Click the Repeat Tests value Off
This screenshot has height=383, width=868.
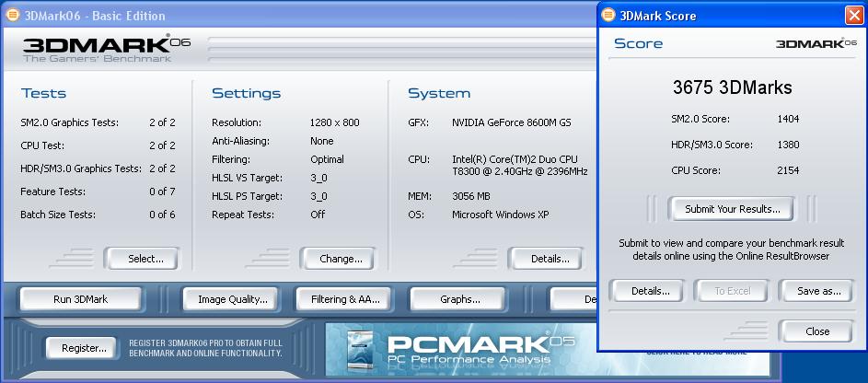click(318, 215)
